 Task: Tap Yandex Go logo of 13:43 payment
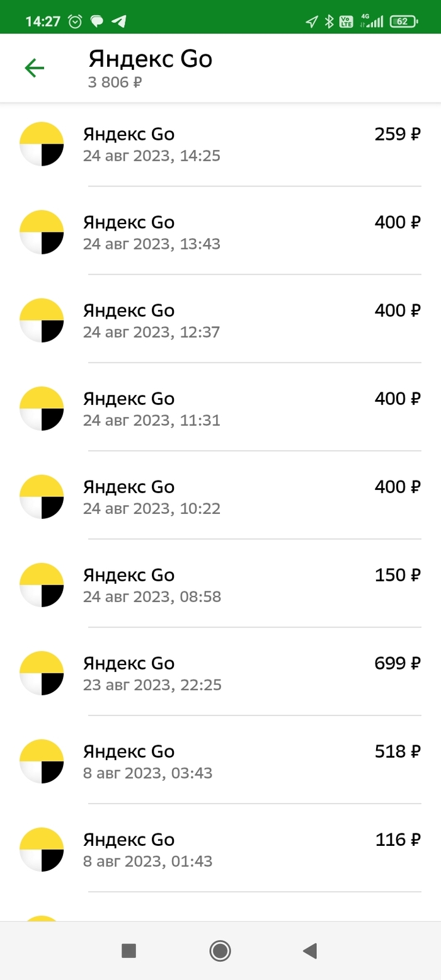click(x=42, y=232)
